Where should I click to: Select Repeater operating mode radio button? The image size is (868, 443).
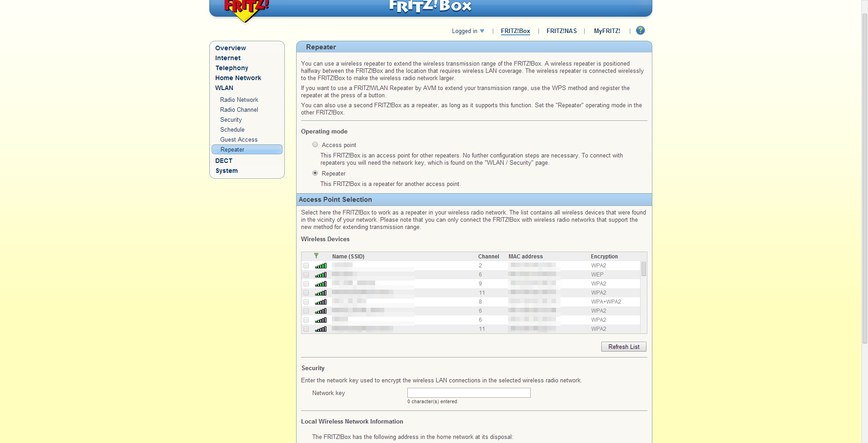[x=315, y=173]
